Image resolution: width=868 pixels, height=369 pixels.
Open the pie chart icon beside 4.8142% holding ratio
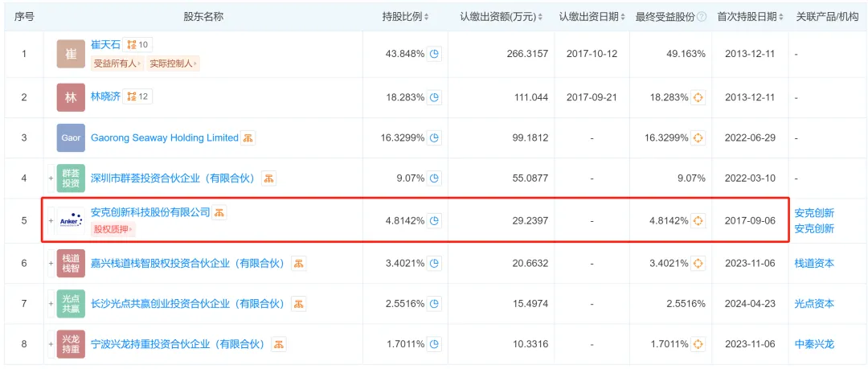435,220
